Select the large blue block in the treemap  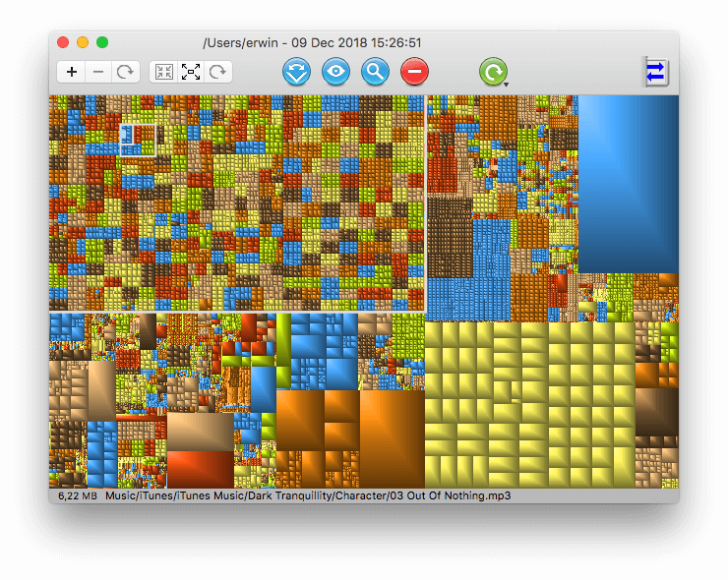pos(628,182)
